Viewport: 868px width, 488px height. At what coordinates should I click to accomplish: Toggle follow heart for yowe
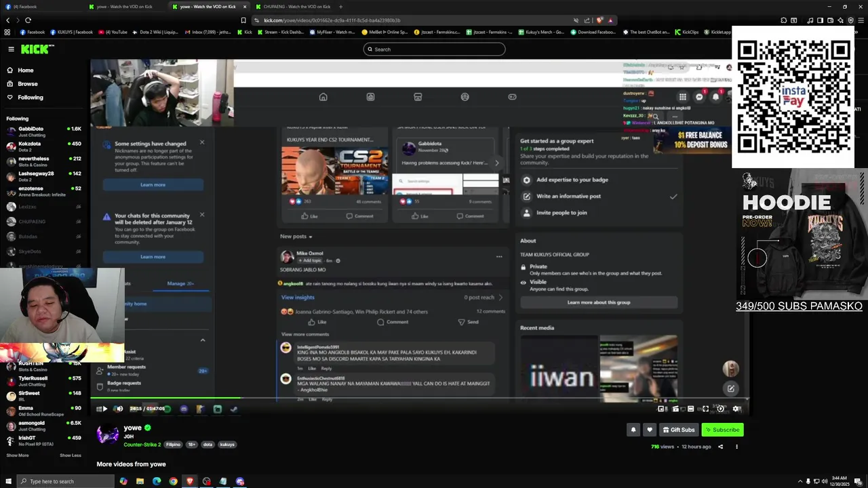(x=650, y=430)
